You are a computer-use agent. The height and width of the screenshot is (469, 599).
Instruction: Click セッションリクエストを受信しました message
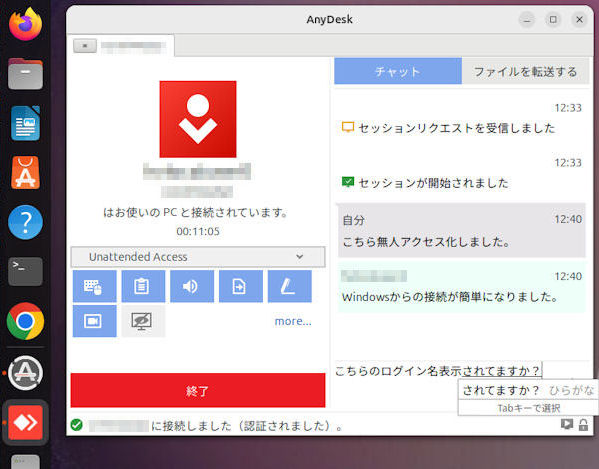coord(457,128)
